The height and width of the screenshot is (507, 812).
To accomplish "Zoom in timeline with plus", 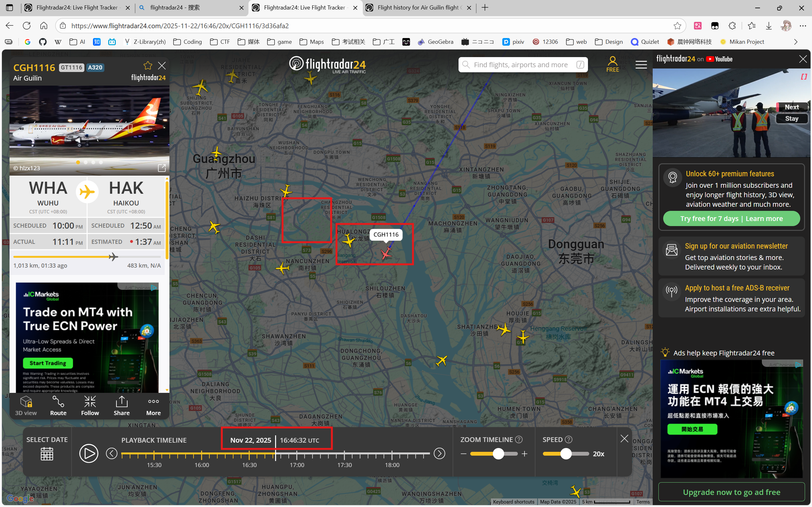I will click(525, 454).
